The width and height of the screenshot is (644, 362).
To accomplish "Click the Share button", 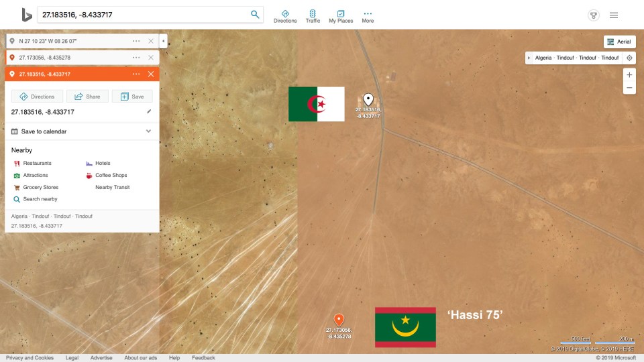I will [87, 97].
